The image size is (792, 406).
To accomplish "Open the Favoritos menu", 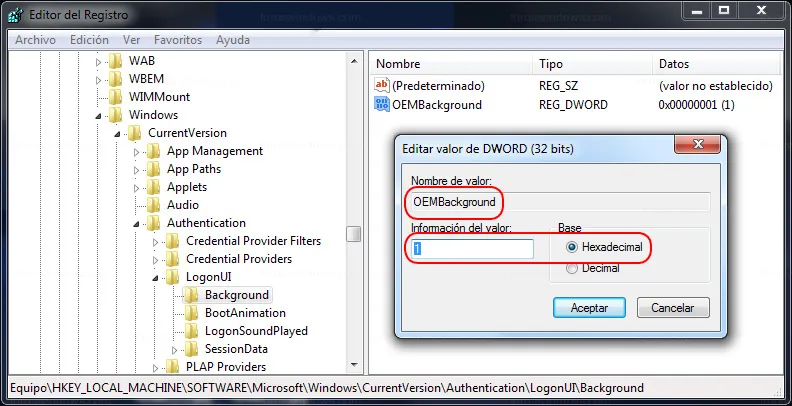I will point(178,40).
